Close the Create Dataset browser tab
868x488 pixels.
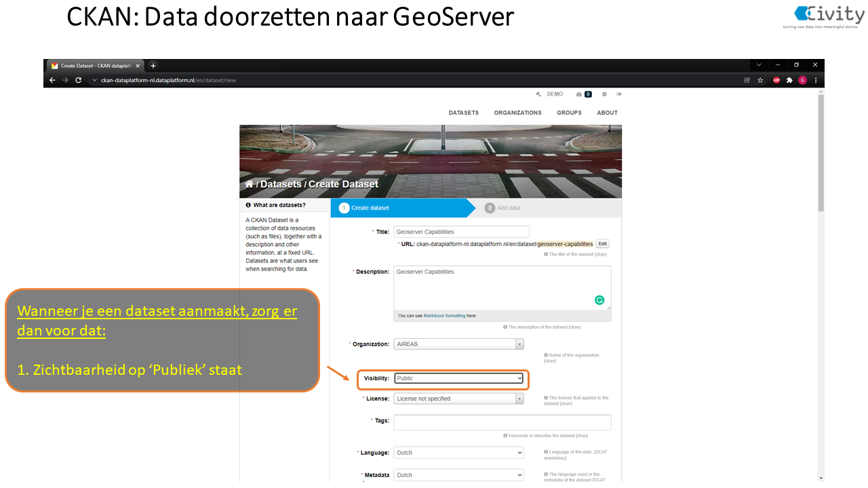point(138,66)
